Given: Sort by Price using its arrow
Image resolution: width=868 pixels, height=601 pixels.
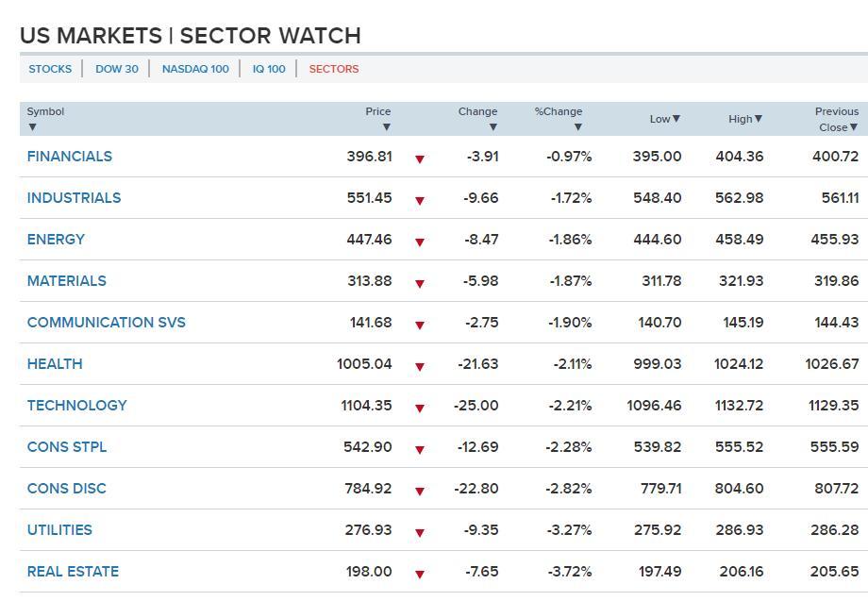Looking at the screenshot, I should coord(386,127).
